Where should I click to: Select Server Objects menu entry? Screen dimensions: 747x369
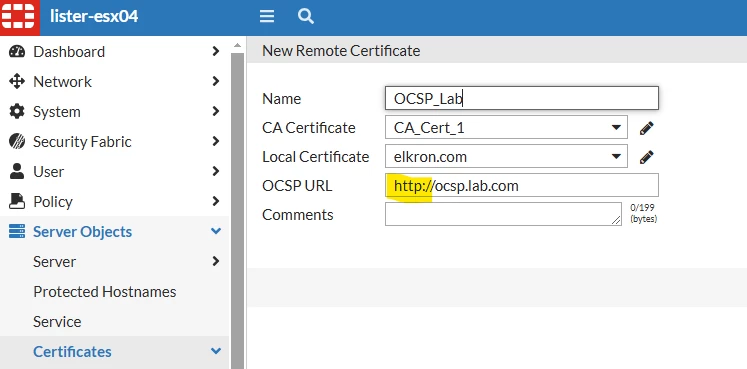pyautogui.click(x=82, y=231)
